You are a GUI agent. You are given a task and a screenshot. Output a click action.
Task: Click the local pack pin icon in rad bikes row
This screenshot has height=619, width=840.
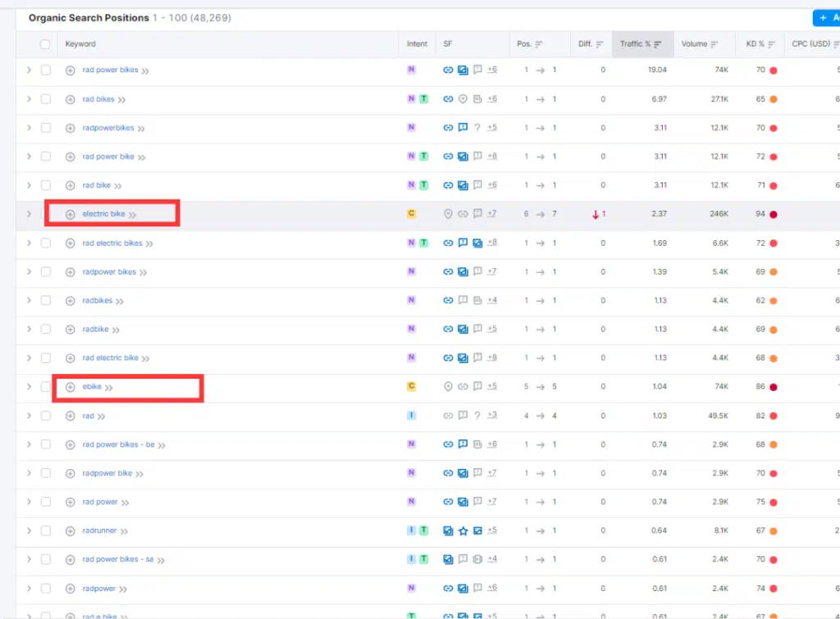pos(463,98)
